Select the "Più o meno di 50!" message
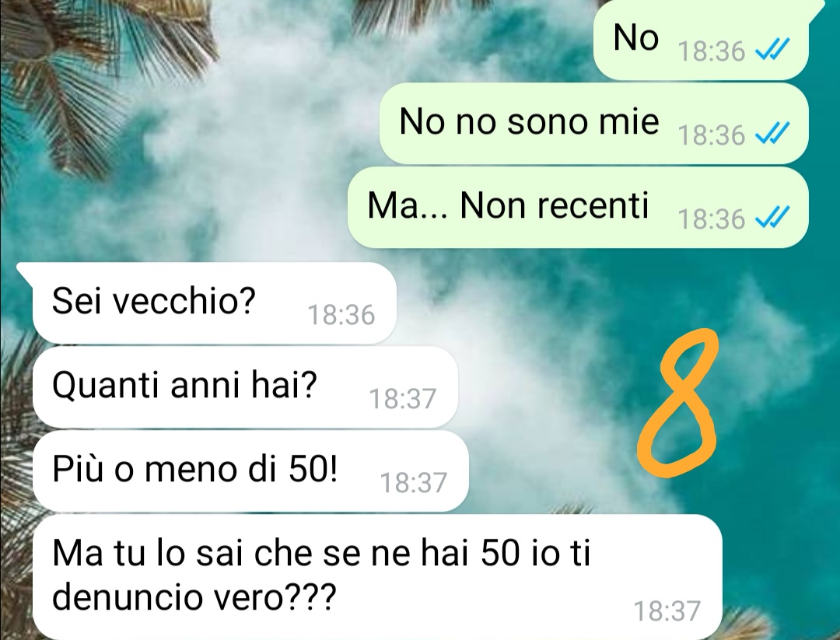 click(x=250, y=470)
